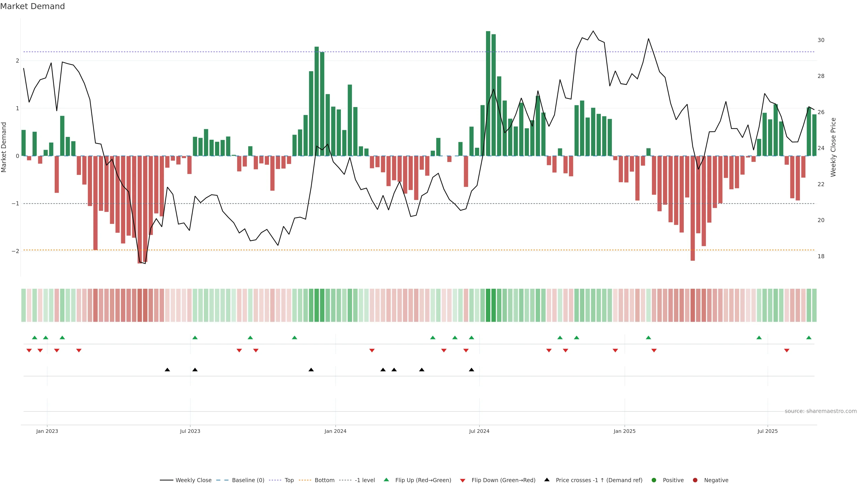Click the black Price crosses -1 legend triangle

[x=547, y=480]
